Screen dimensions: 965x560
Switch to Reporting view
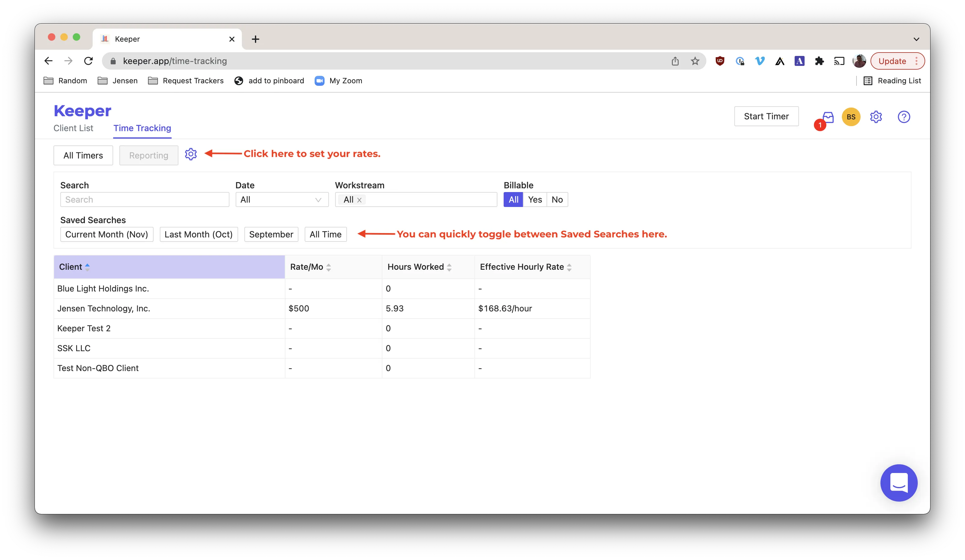click(x=149, y=155)
